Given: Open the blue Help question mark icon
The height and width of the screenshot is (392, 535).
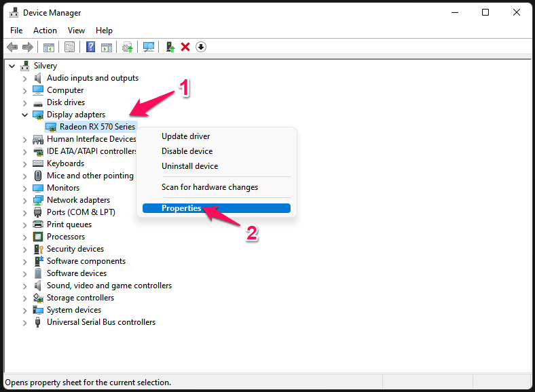Looking at the screenshot, I should click(x=91, y=47).
